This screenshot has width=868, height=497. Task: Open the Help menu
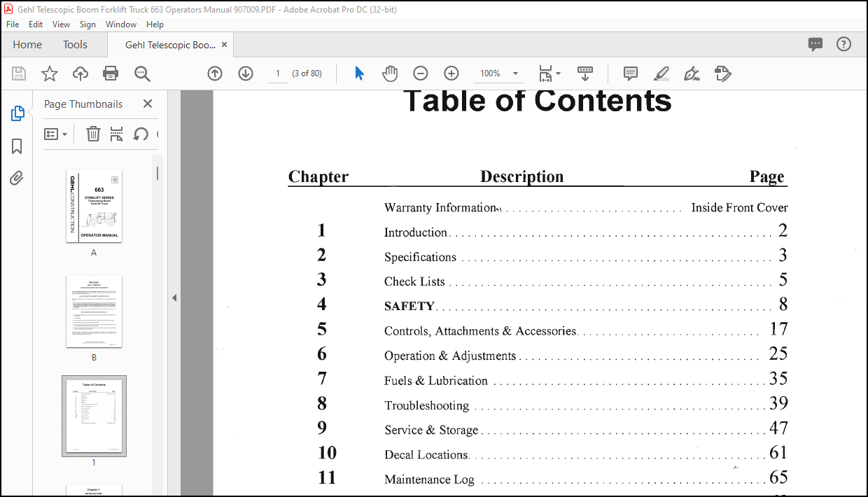[x=155, y=24]
